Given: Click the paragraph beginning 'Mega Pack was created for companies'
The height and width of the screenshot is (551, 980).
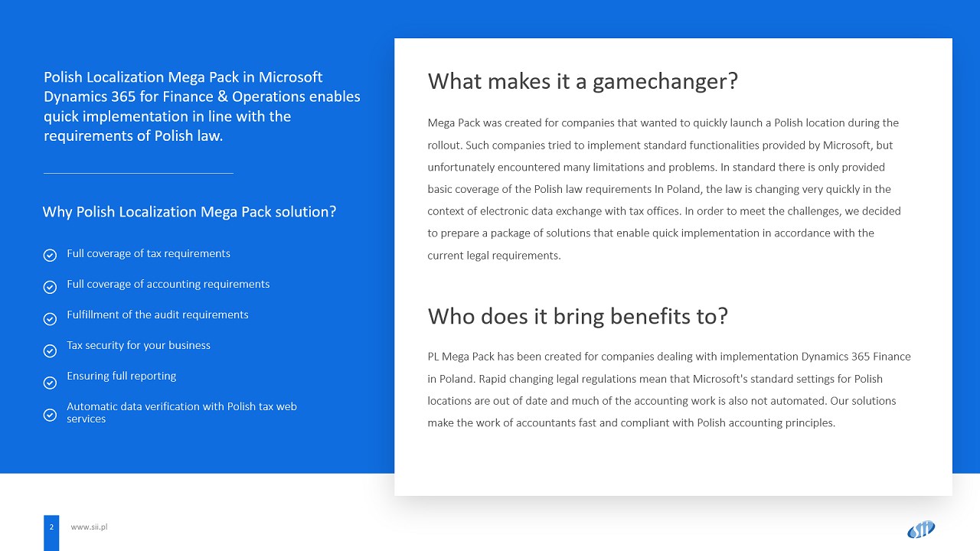Looking at the screenshot, I should coord(664,189).
